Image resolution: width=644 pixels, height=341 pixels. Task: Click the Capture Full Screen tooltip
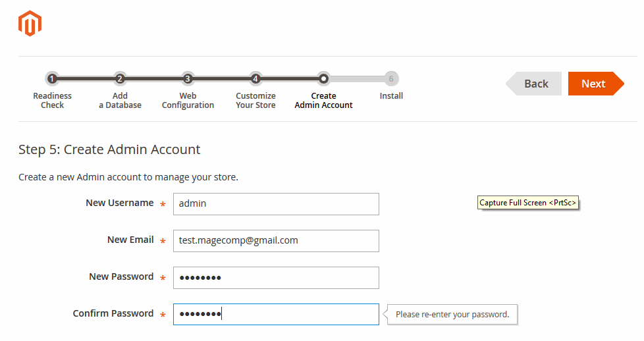coord(528,203)
